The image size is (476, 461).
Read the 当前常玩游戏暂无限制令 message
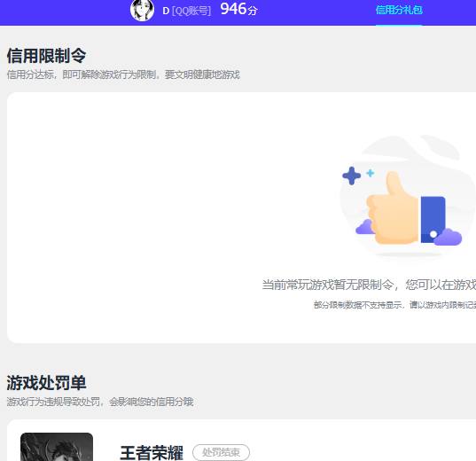(369, 285)
